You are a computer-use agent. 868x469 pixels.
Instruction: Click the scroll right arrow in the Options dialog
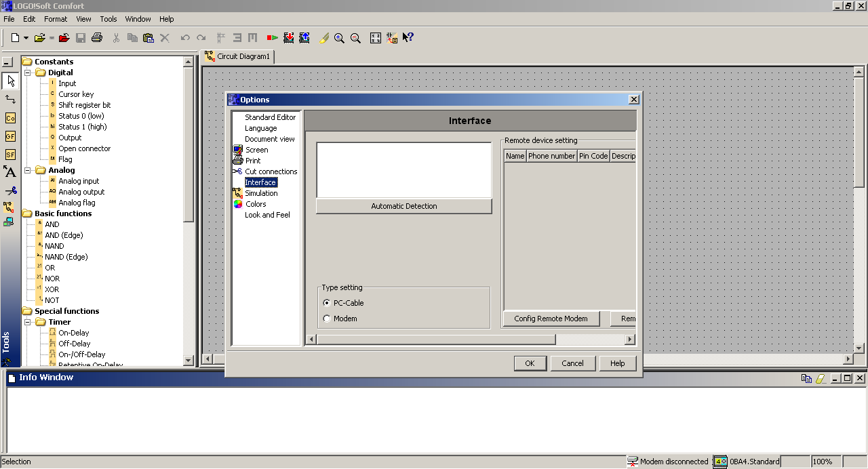(x=630, y=339)
